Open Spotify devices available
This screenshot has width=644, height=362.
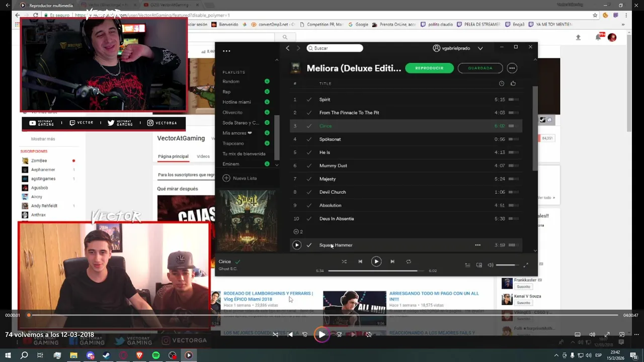pyautogui.click(x=479, y=265)
